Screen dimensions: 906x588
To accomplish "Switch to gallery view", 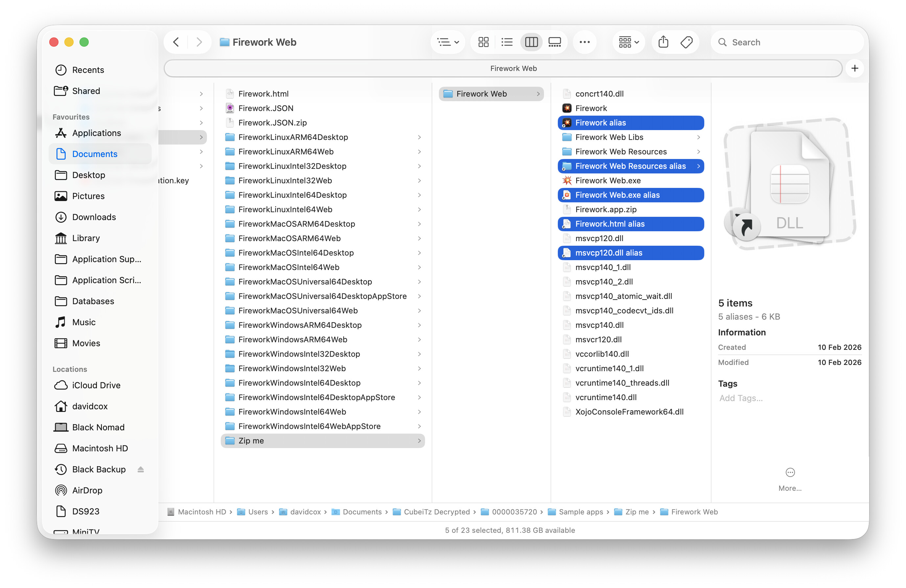I will coord(554,42).
